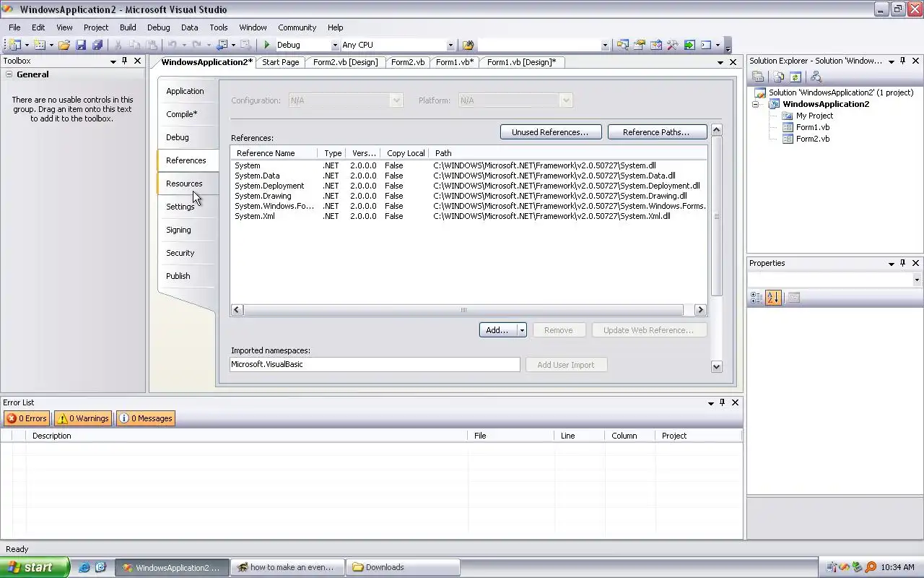Open the Any CPU platform dropdown
The image size is (924, 578).
[450, 45]
